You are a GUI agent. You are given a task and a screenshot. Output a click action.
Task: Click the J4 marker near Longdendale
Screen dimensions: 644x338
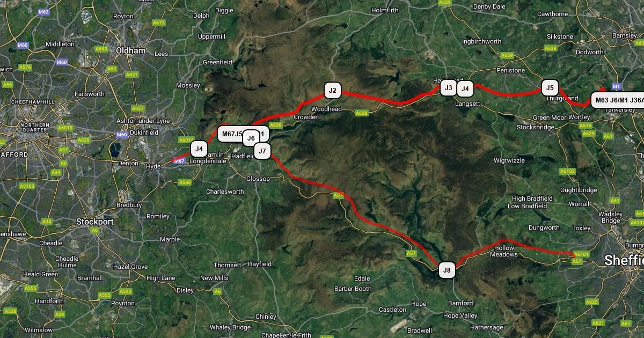pos(199,149)
